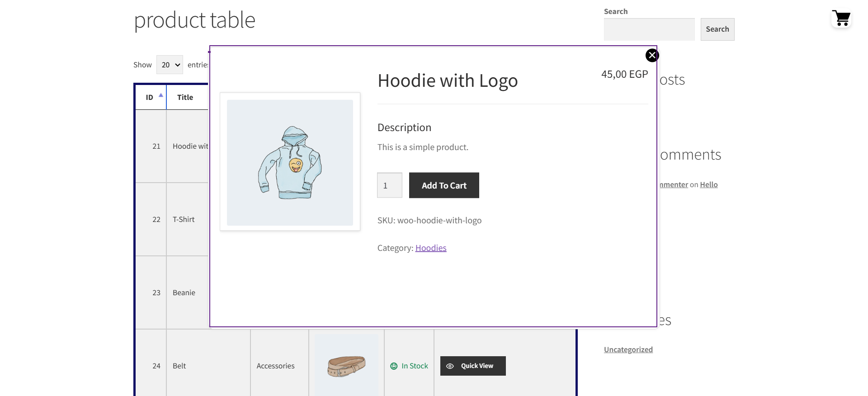Click the eye icon on Belt's Quick View

(x=450, y=366)
